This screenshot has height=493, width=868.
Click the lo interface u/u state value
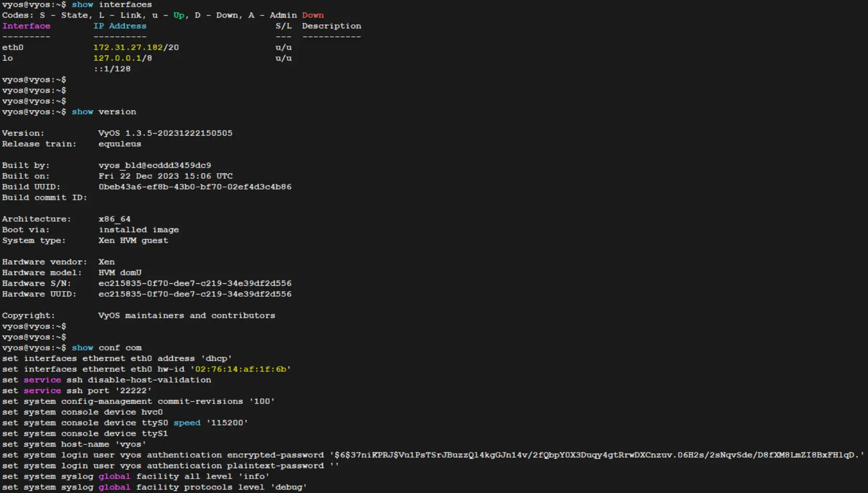(x=284, y=58)
